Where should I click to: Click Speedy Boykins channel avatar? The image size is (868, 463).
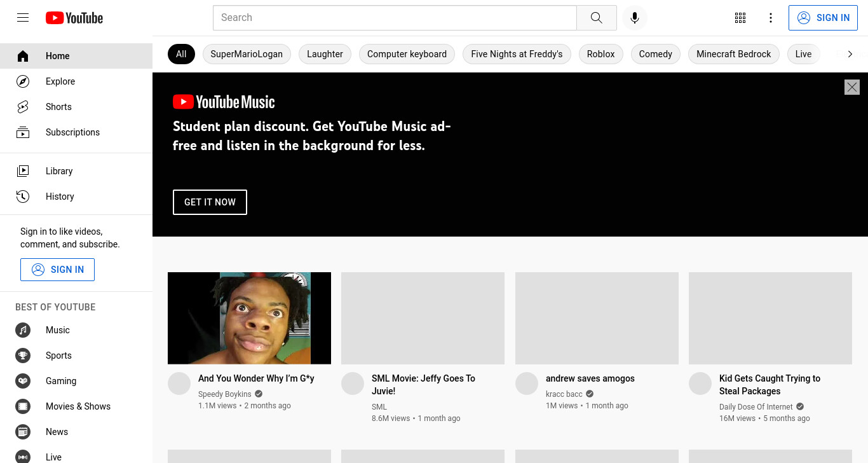179,384
